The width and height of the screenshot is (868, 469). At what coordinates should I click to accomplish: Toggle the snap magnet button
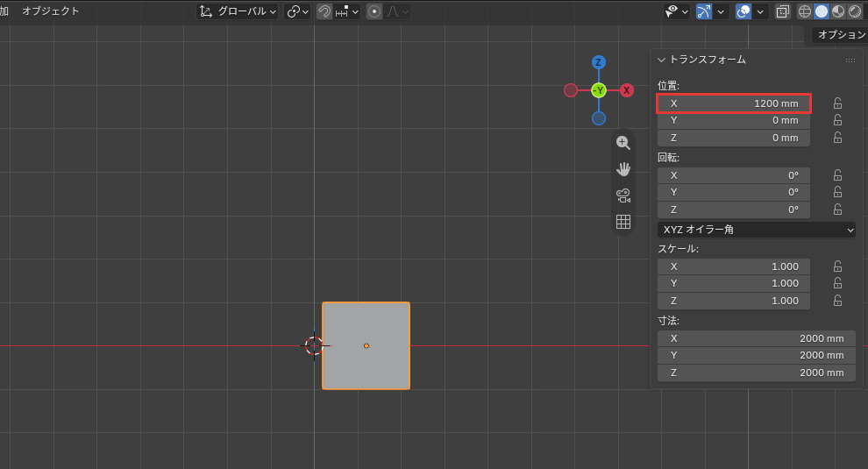pos(324,11)
